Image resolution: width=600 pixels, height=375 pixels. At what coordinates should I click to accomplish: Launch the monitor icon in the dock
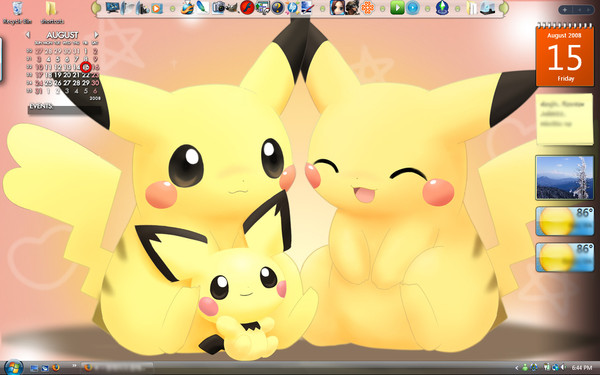pyautogui.click(x=112, y=8)
